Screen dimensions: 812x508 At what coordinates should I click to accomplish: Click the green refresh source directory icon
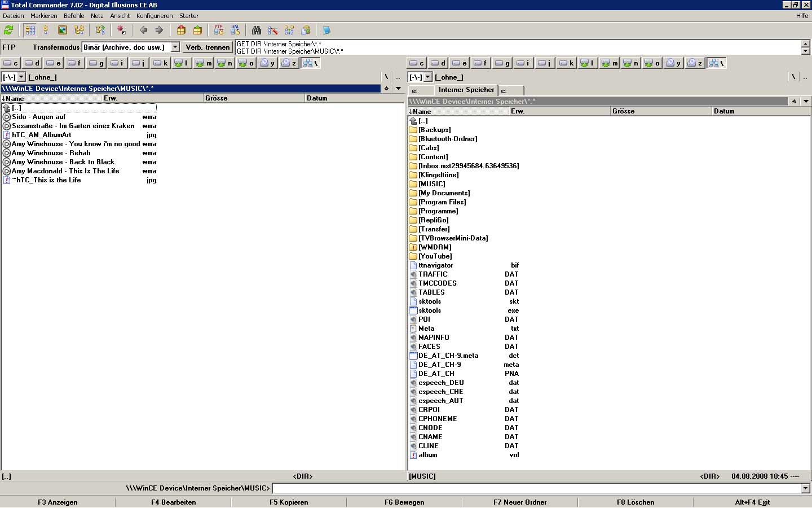point(8,30)
